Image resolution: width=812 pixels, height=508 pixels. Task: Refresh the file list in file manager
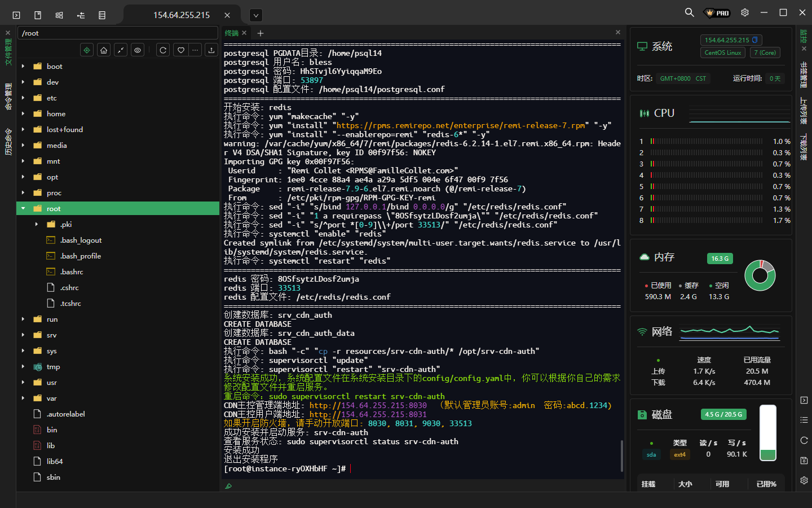[163, 50]
